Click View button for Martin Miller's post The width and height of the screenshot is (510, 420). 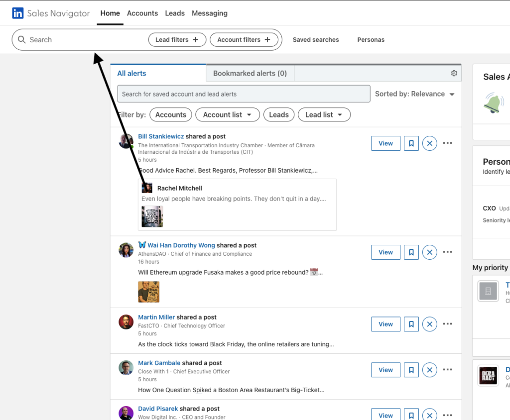[x=385, y=324]
